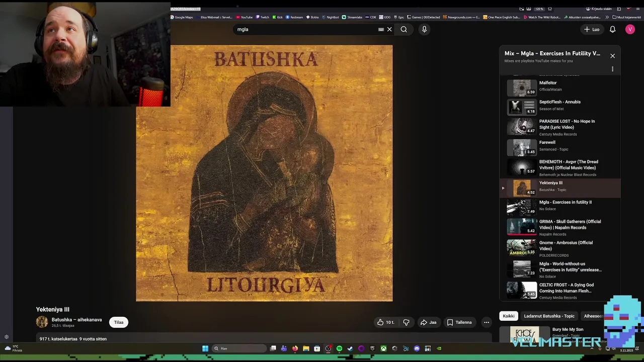Open Google Maps bookmark
644x362 pixels.
[x=181, y=17]
